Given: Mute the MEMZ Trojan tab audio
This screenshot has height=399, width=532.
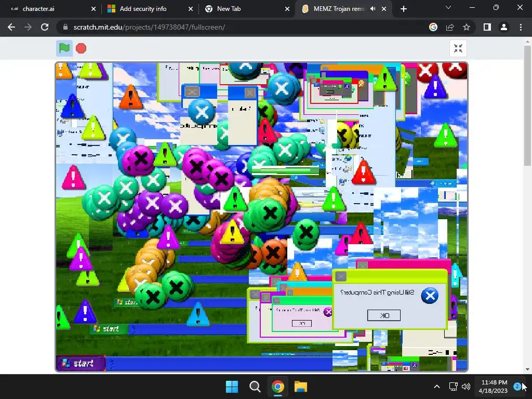Looking at the screenshot, I should coord(373,9).
